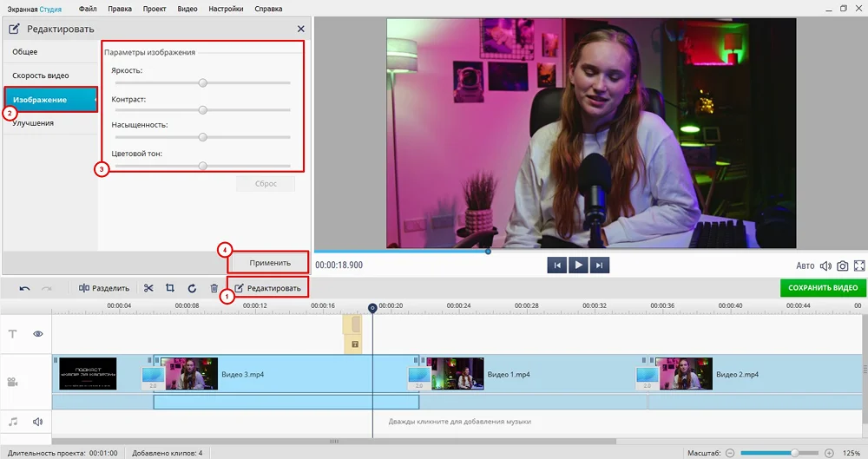Click the scissors cut icon
868x459 pixels.
coord(148,288)
